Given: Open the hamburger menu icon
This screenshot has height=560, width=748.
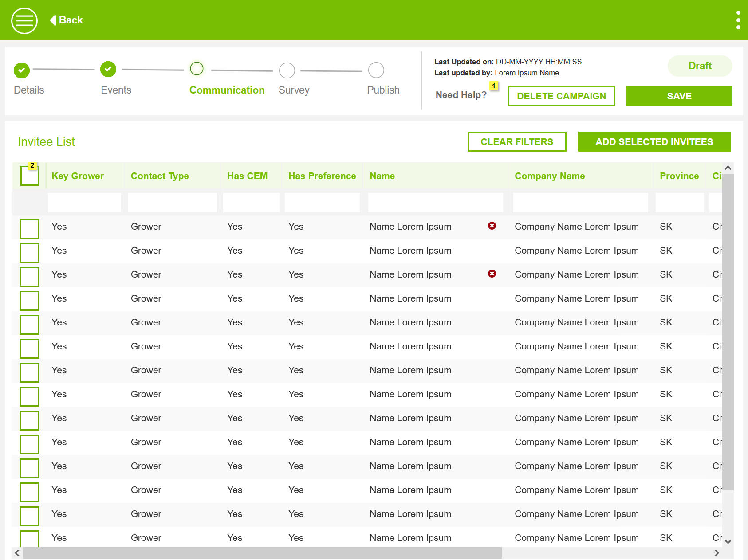Looking at the screenshot, I should pyautogui.click(x=24, y=20).
